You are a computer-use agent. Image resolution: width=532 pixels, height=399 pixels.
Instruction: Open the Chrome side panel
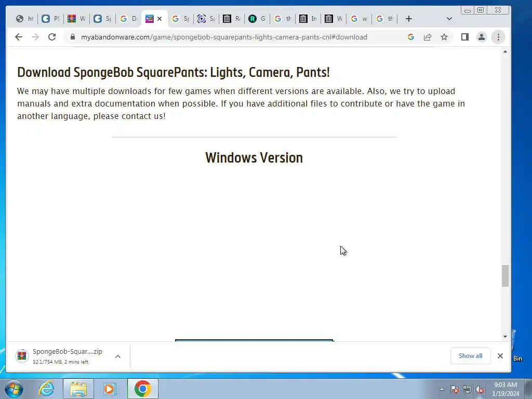(465, 37)
